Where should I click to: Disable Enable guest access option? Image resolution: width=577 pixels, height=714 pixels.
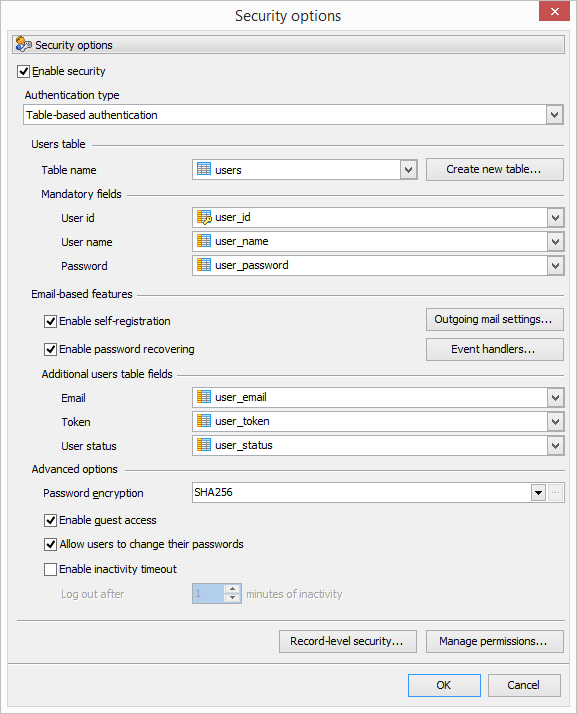coord(51,520)
